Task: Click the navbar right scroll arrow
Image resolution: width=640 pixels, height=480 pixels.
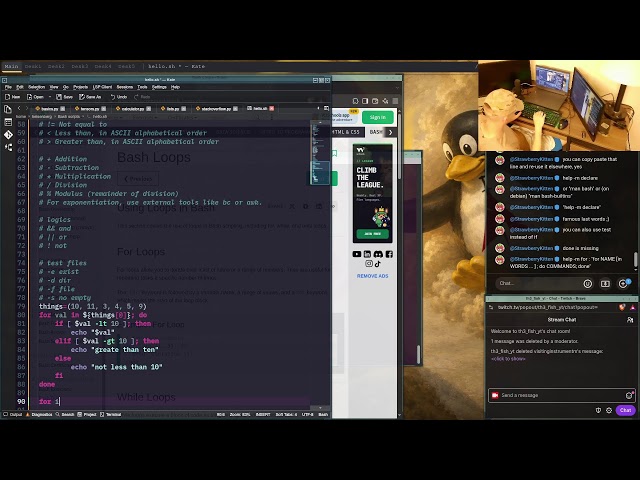Action: (x=391, y=132)
